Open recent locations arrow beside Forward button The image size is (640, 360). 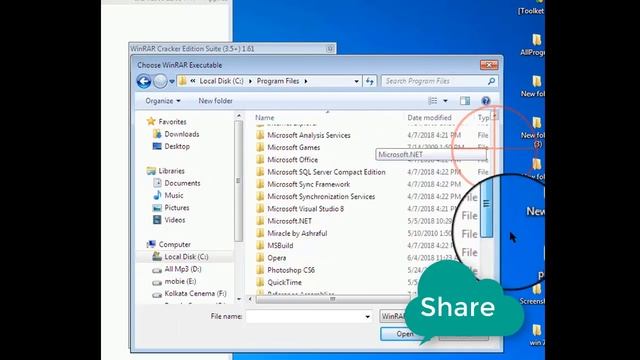(x=172, y=81)
